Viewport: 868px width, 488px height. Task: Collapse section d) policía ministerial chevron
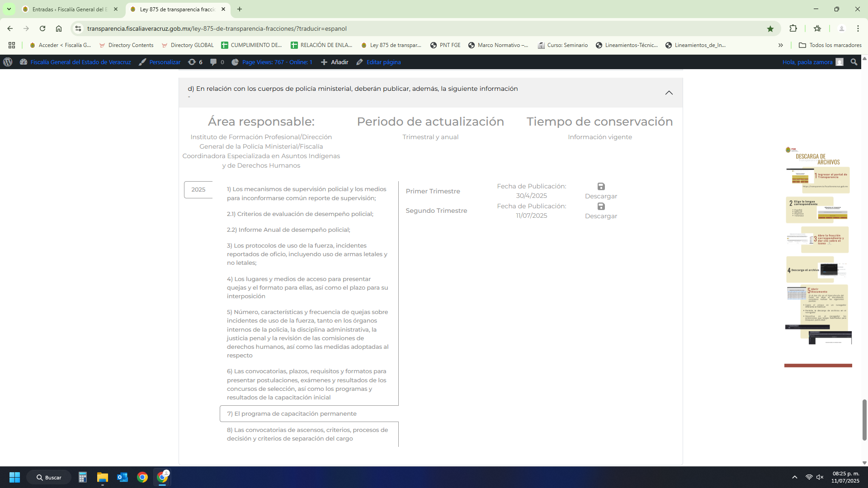point(669,93)
